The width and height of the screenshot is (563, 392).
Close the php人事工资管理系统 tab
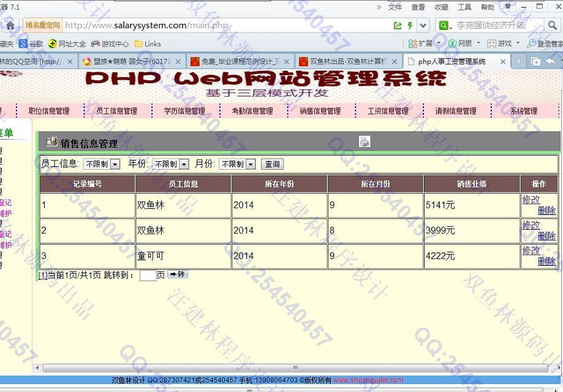[503, 62]
